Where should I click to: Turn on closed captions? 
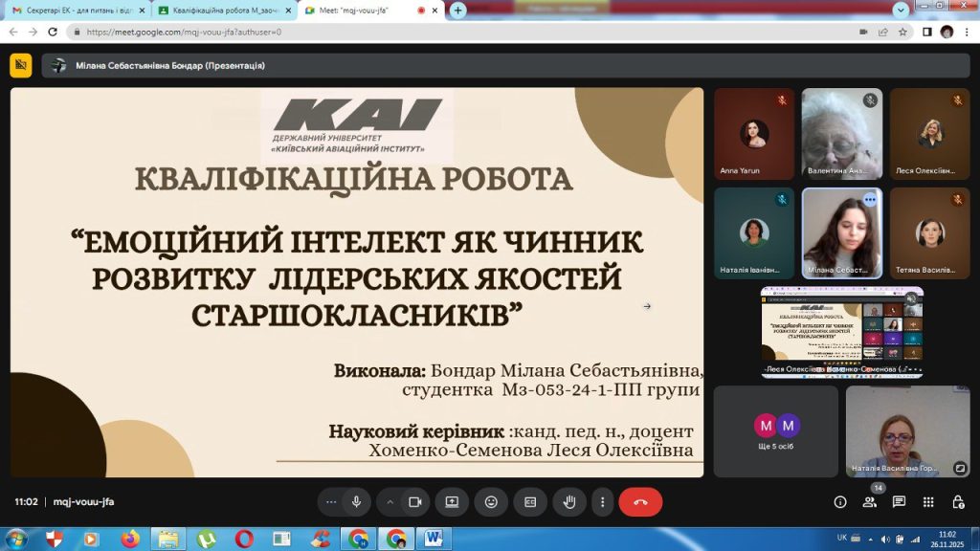tap(530, 501)
